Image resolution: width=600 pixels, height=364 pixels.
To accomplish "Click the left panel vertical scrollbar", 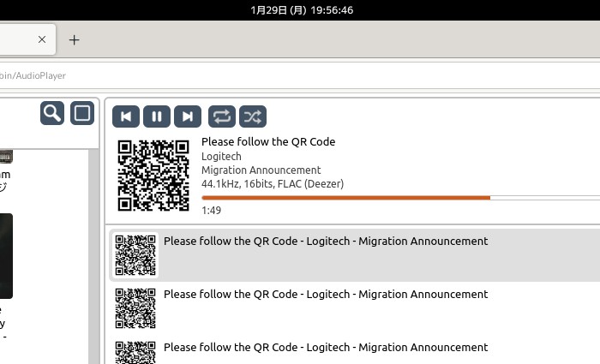I will pos(93,256).
